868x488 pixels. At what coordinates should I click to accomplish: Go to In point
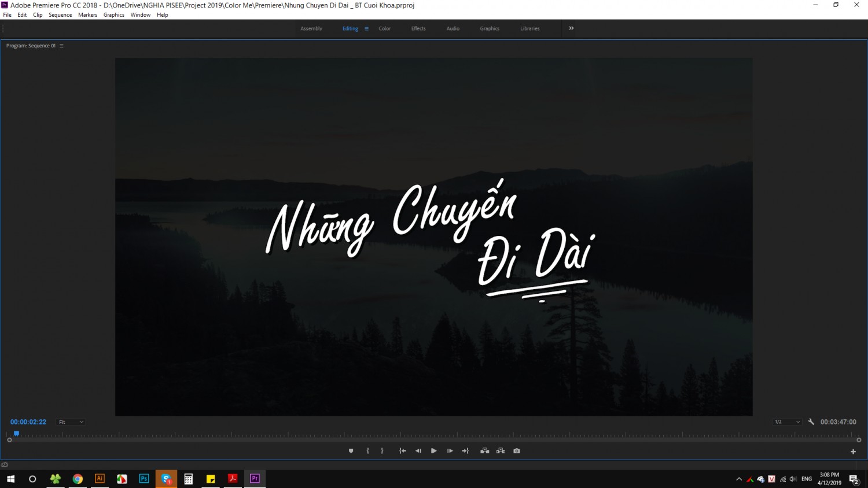click(x=403, y=451)
